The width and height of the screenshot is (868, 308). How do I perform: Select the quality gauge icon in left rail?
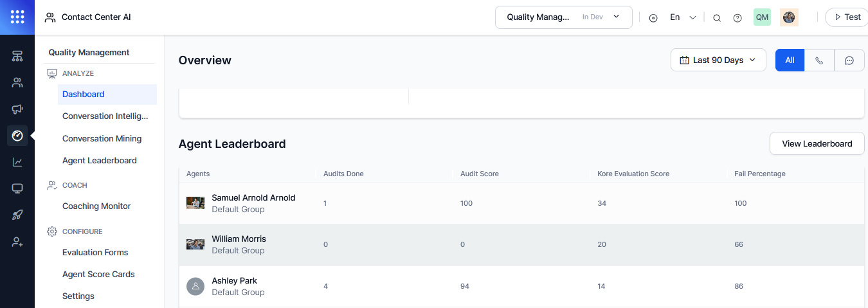17,136
